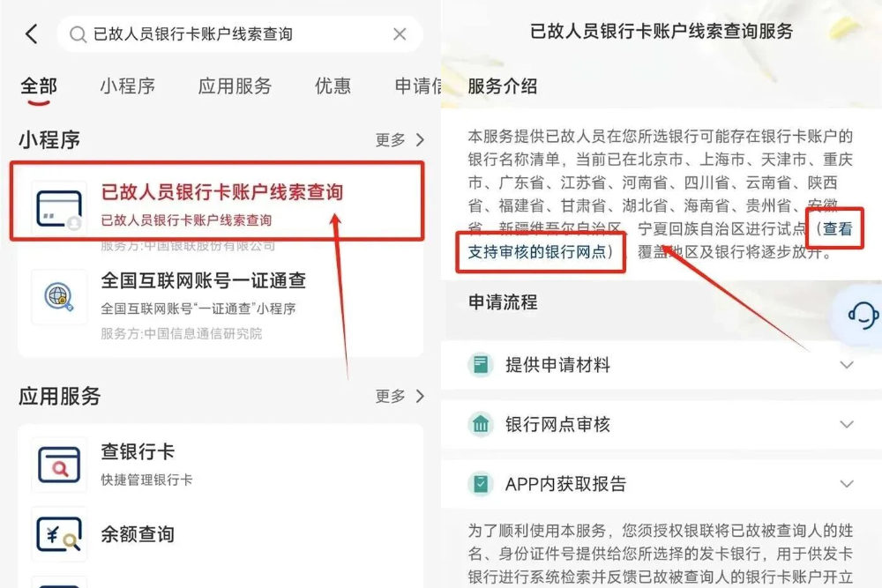882x588 pixels.
Task: Switch to the 应用服务 tab
Action: 235,86
